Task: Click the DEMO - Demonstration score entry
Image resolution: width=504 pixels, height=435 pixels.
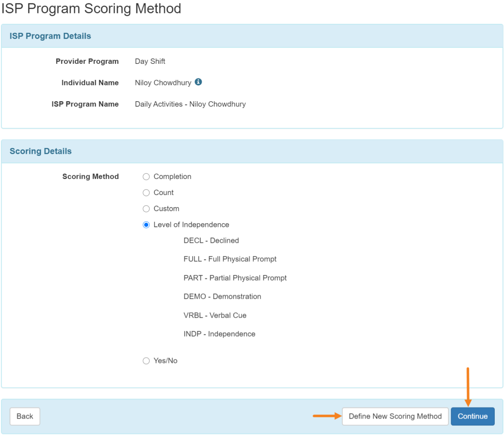Action: 222,296
